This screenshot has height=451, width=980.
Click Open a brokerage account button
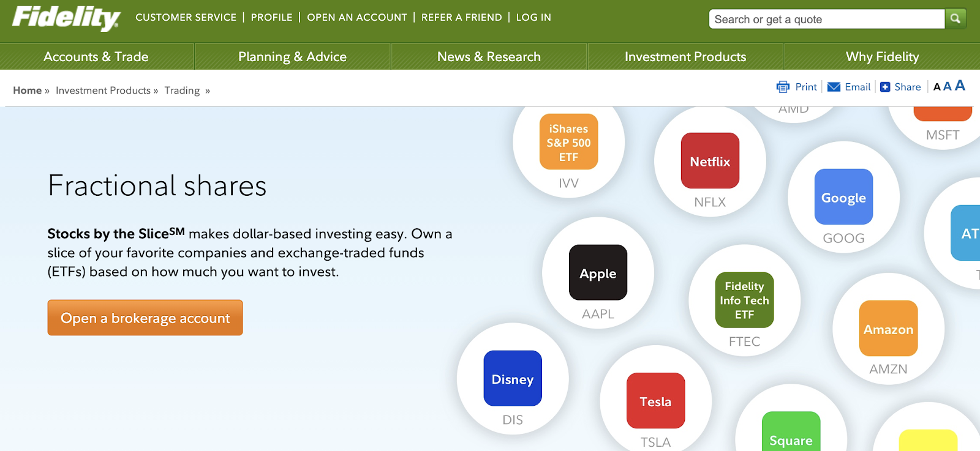coord(145,318)
